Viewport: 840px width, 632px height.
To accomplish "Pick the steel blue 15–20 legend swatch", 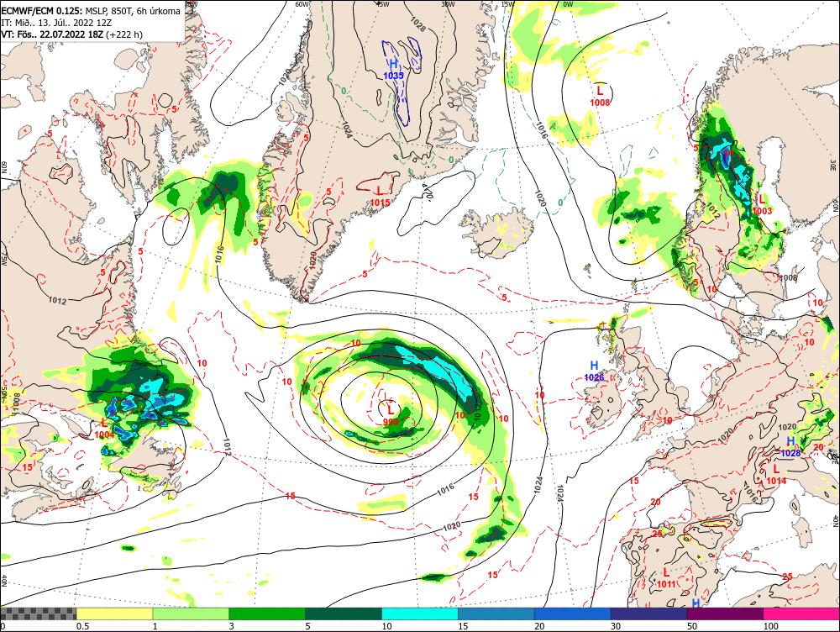I will [x=496, y=614].
